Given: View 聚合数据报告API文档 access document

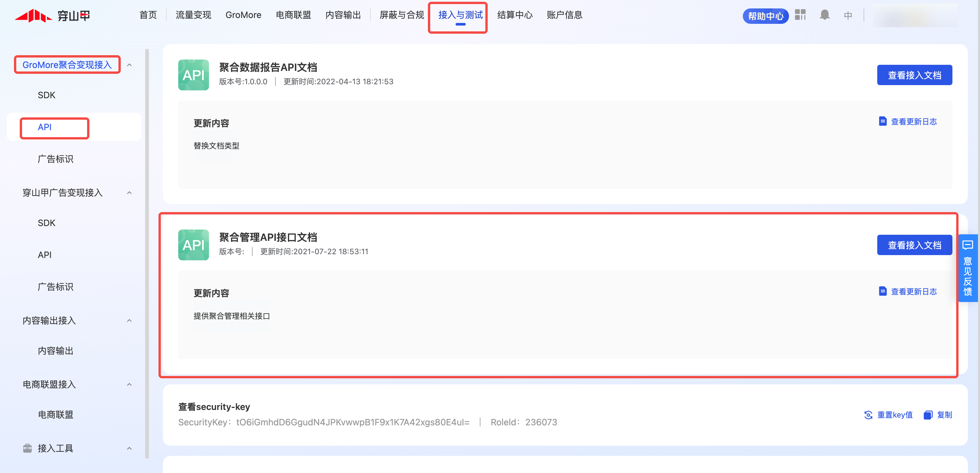Looking at the screenshot, I should pos(915,75).
